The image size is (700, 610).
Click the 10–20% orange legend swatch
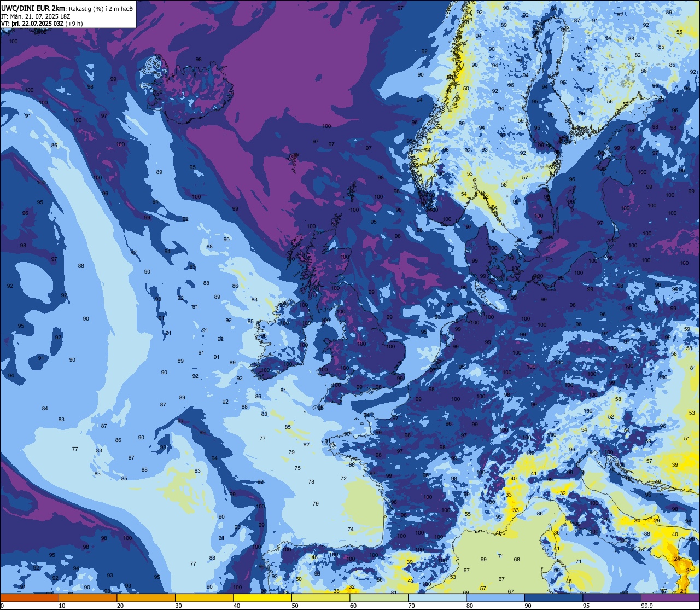click(x=87, y=597)
